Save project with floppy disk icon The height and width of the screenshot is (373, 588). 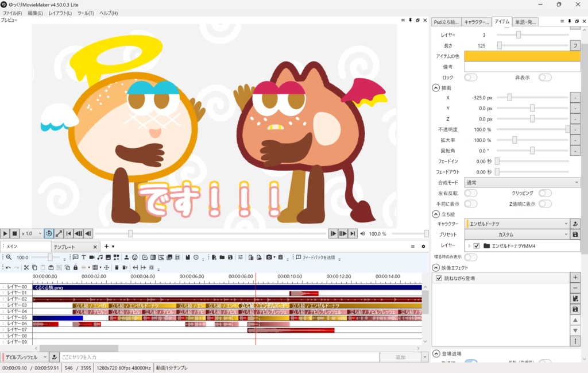coord(230,257)
